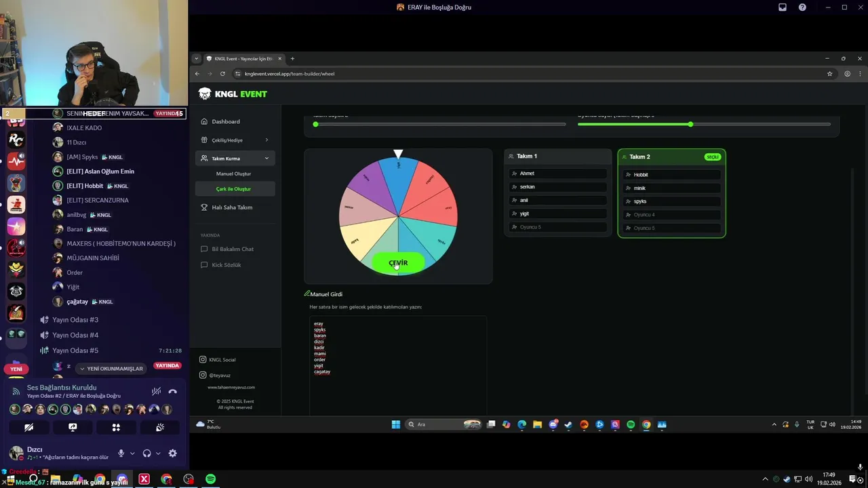Screen dimensions: 868x488
Task: Open the 7°C weather widget
Action: pyautogui.click(x=209, y=424)
